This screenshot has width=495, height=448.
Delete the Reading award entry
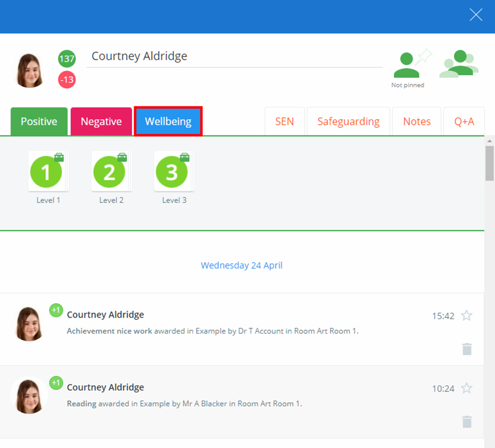[x=466, y=422]
